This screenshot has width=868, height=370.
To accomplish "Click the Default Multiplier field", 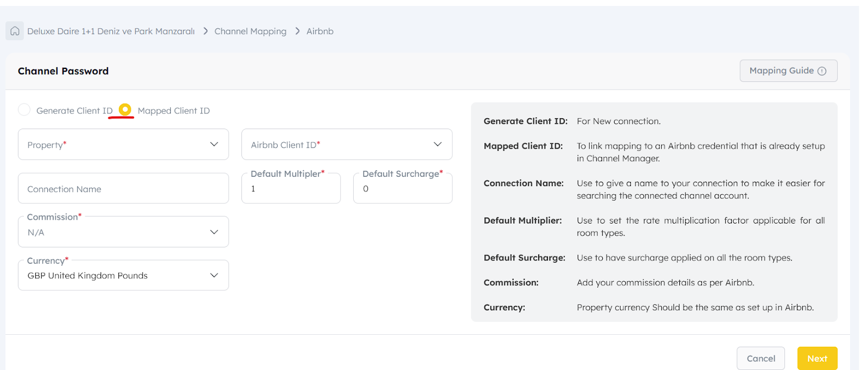I will [x=291, y=188].
